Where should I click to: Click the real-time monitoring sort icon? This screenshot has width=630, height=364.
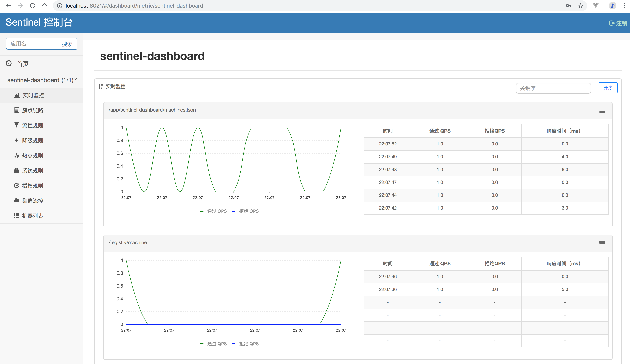coord(101,86)
